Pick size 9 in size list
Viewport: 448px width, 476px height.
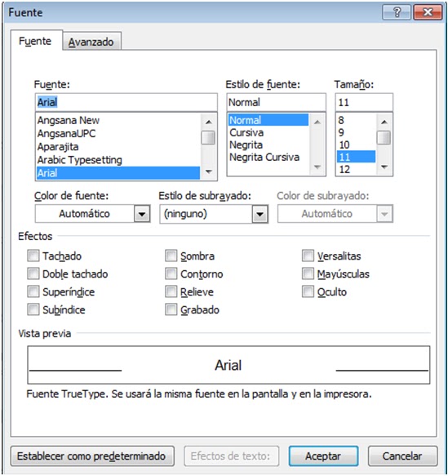click(x=356, y=132)
